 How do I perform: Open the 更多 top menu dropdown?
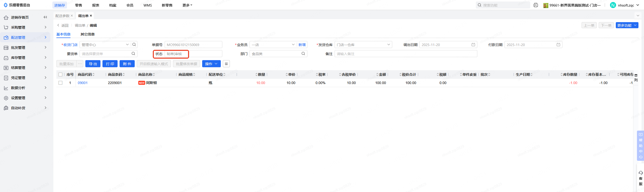point(187,5)
